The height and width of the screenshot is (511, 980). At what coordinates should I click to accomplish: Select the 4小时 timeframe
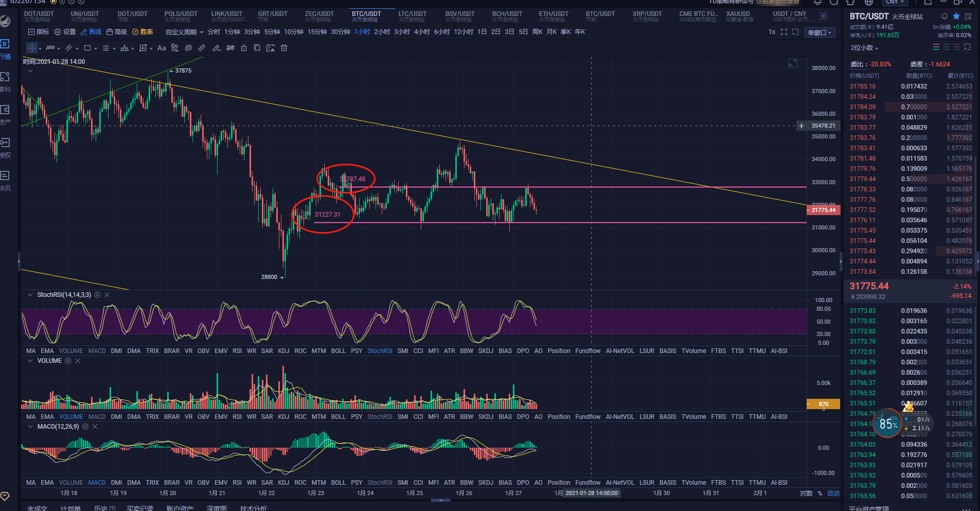click(x=422, y=32)
